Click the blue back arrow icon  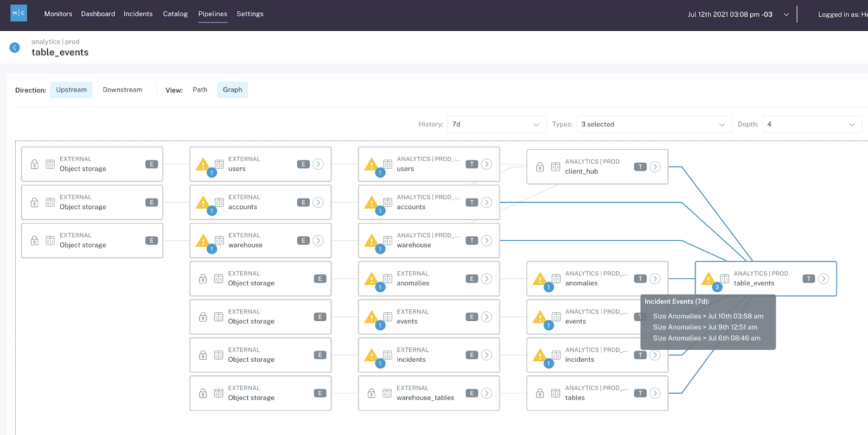coord(15,48)
